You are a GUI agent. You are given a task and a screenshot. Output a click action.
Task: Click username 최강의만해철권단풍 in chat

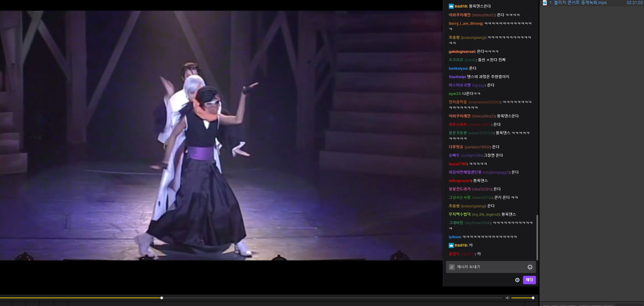pos(465,172)
